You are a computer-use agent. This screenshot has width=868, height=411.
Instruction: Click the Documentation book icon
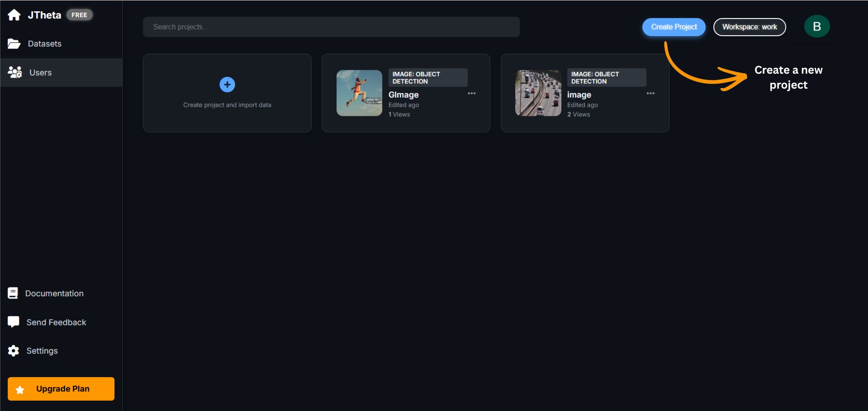pos(13,293)
